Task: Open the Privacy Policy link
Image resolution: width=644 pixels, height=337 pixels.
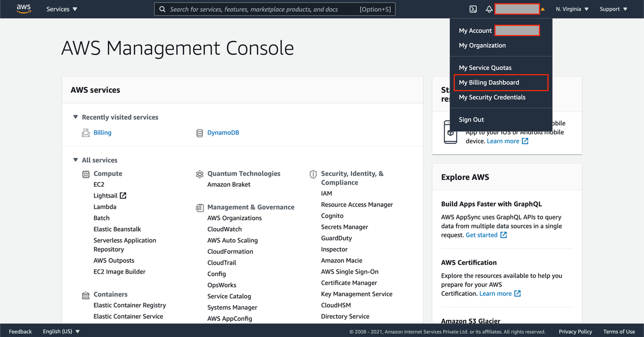Action: pos(575,332)
